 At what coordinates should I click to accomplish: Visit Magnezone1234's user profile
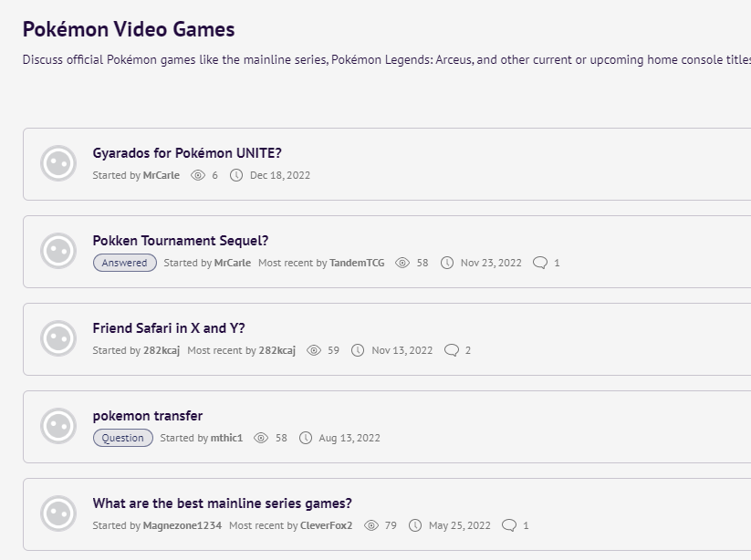pos(183,526)
